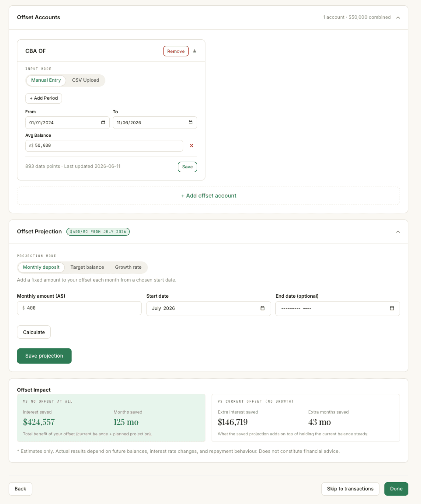Click the estimates-only disclaimer text

pos(178,451)
